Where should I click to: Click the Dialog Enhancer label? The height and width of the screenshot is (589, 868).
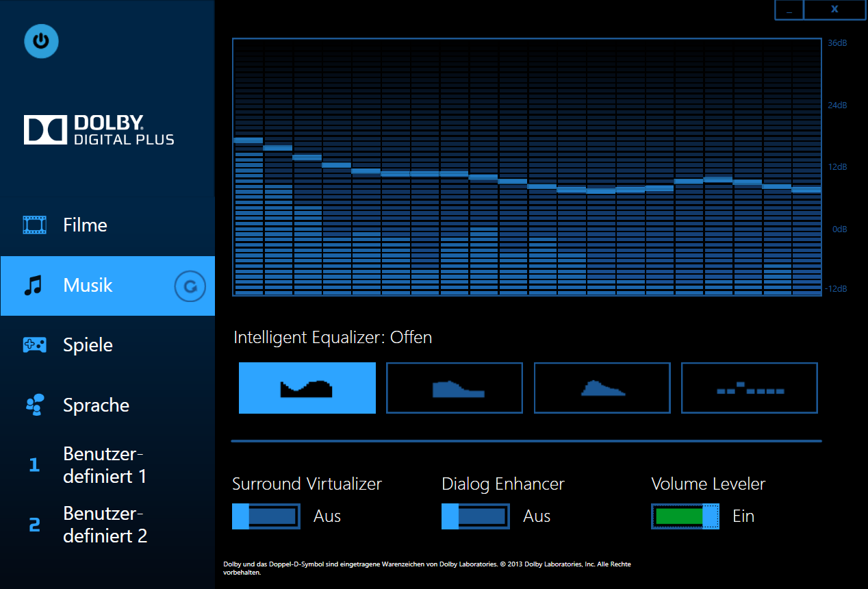point(503,484)
